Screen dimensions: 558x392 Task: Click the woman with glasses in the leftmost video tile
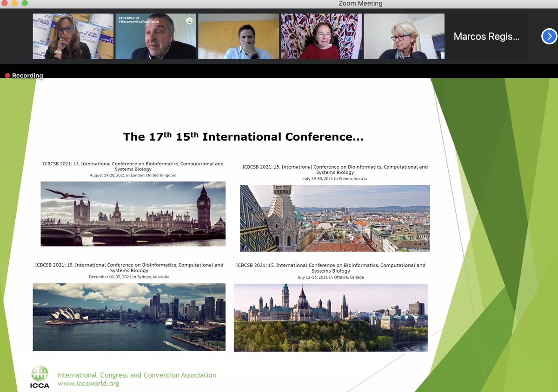(73, 36)
